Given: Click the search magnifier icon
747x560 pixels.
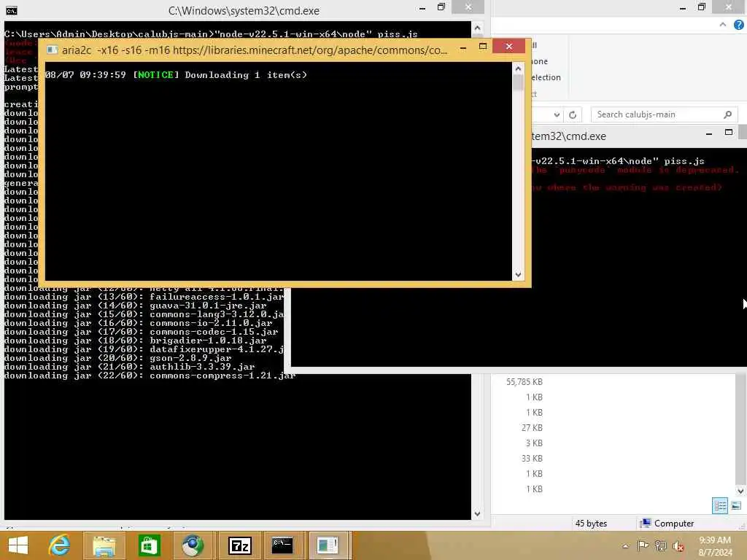Looking at the screenshot, I should coord(727,114).
